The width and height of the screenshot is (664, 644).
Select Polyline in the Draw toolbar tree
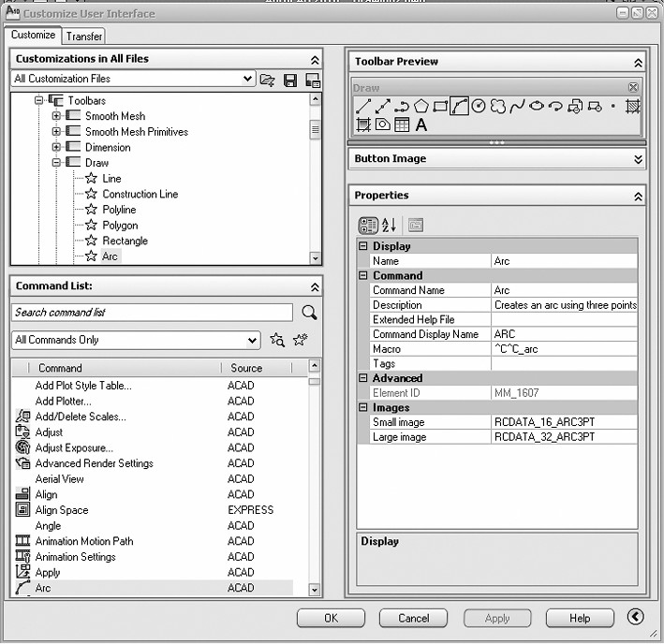[119, 210]
